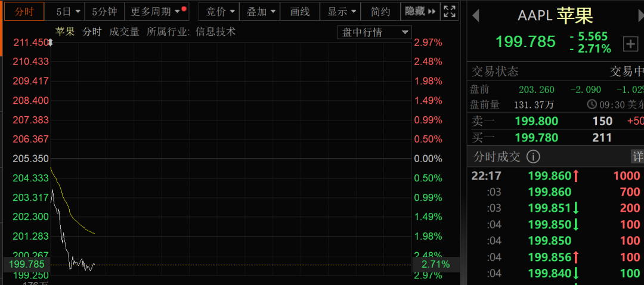Screen dimensions: 644x285
Task: Click the 205.350 baseline price label
Action: [x=31, y=159]
